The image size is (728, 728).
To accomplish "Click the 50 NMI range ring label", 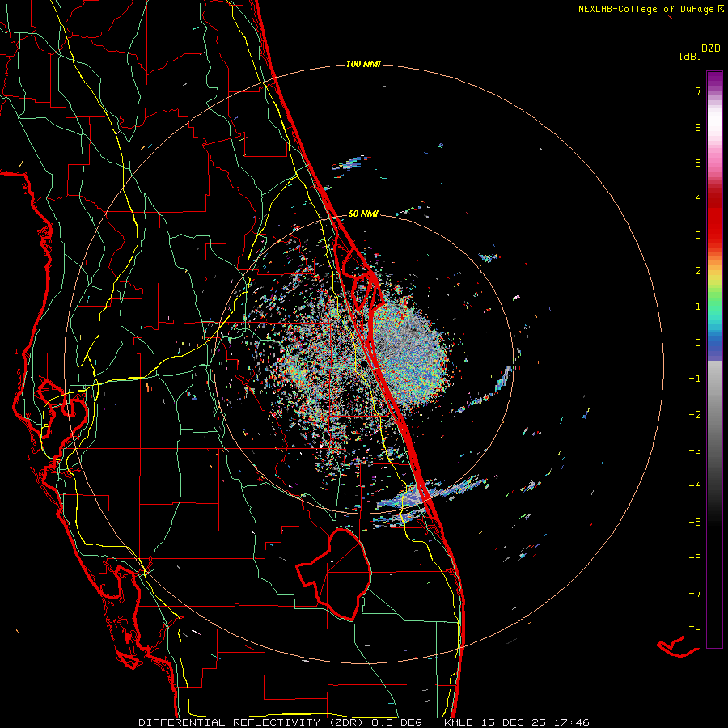I will coord(363,214).
